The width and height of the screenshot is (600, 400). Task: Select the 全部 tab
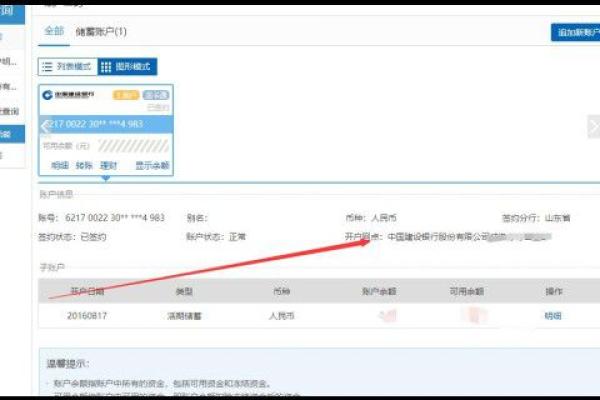tap(54, 31)
